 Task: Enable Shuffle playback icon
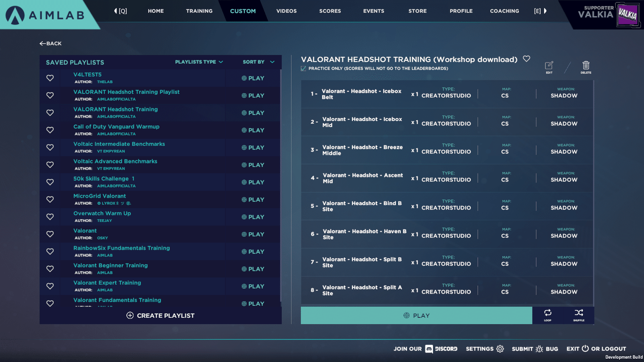pyautogui.click(x=579, y=315)
